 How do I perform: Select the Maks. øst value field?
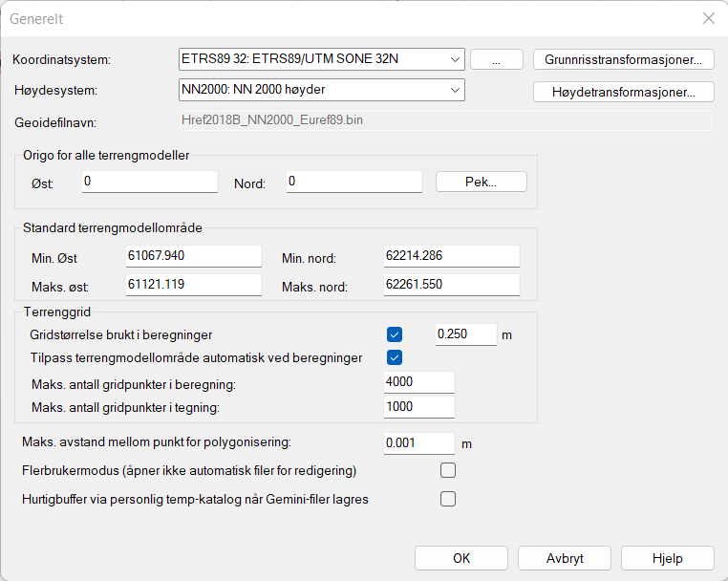point(193,285)
